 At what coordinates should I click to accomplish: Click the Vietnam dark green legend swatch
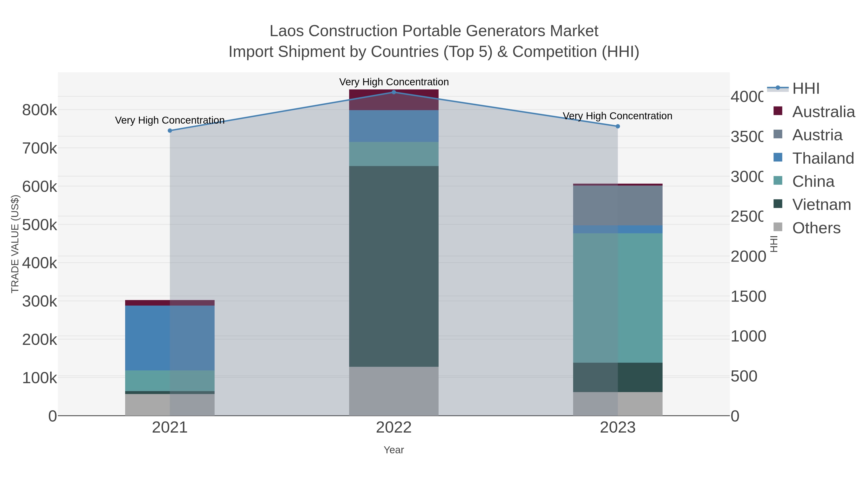pos(778,204)
